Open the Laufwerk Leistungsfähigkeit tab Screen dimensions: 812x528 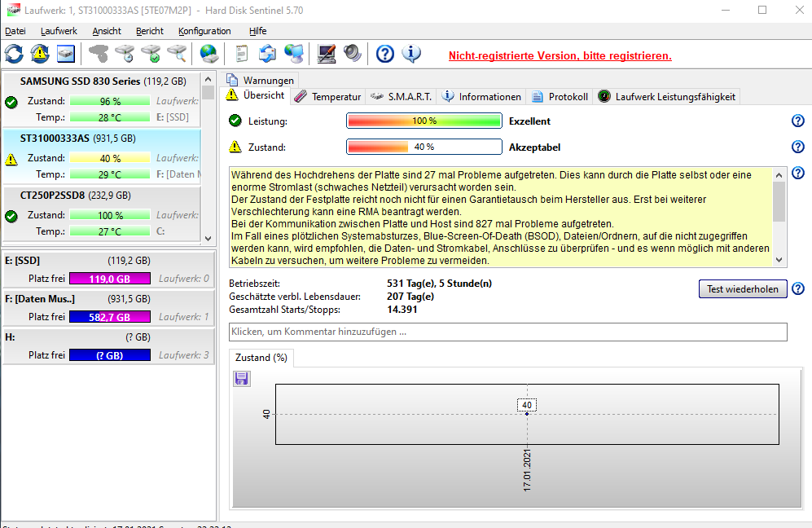click(667, 96)
